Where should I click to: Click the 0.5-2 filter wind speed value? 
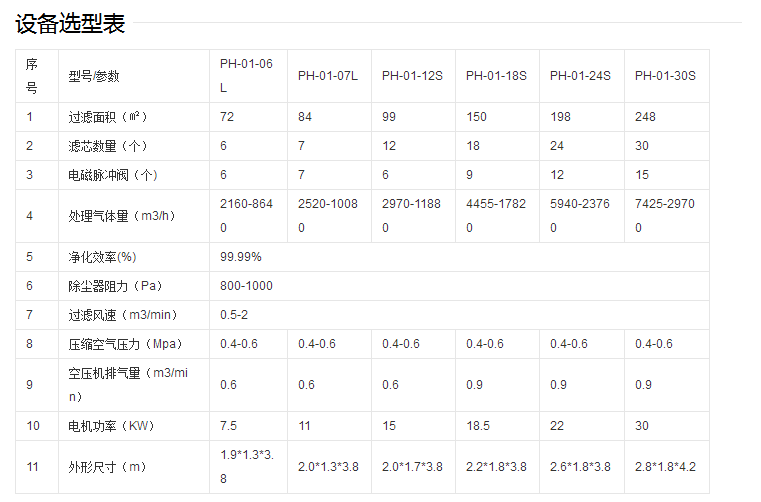coord(236,315)
